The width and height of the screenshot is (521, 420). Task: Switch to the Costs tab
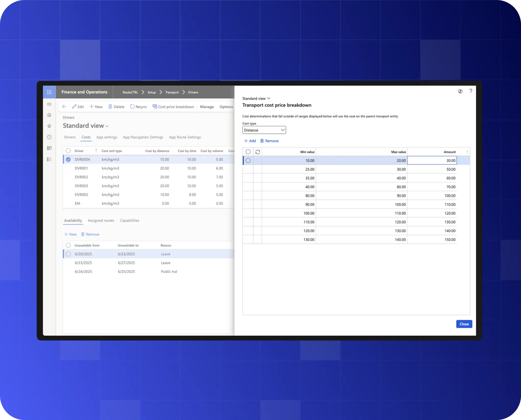click(86, 137)
